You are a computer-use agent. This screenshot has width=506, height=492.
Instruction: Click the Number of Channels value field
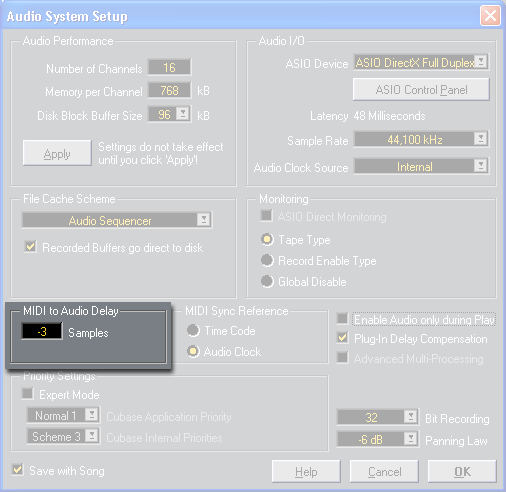coord(169,67)
